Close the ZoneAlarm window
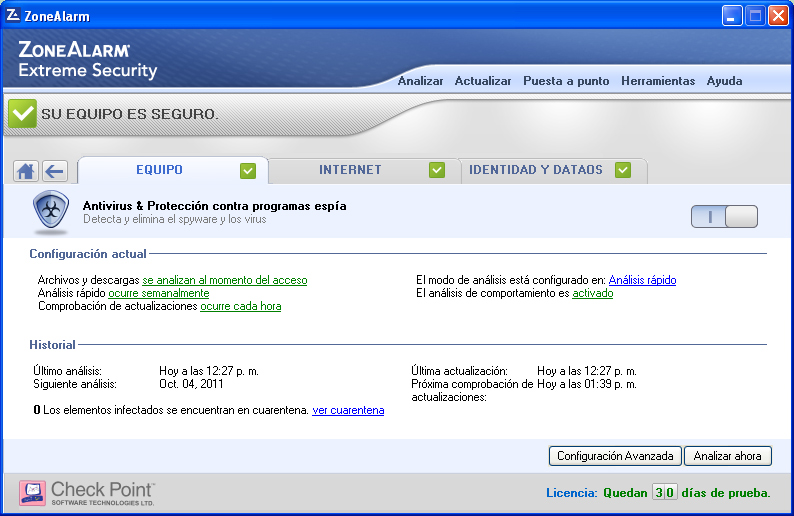 coord(778,16)
